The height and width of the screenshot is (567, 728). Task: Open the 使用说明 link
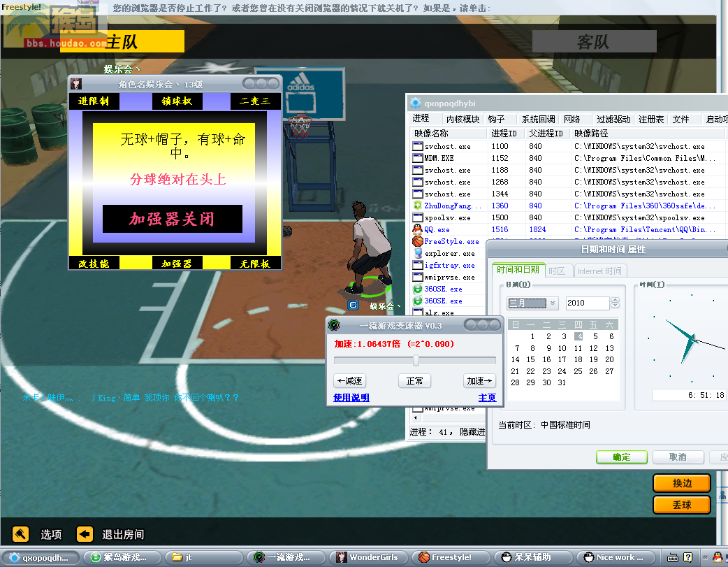click(x=351, y=398)
